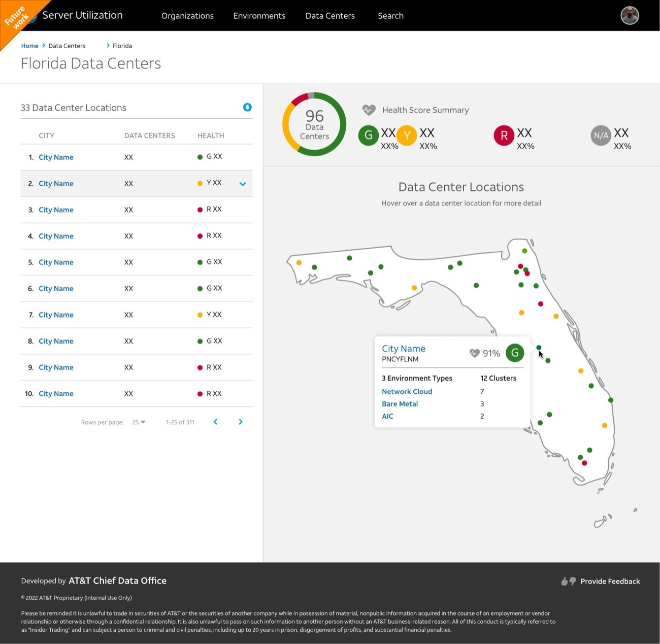The height and width of the screenshot is (644, 660).
Task: Open the user profile avatar
Action: (x=630, y=16)
